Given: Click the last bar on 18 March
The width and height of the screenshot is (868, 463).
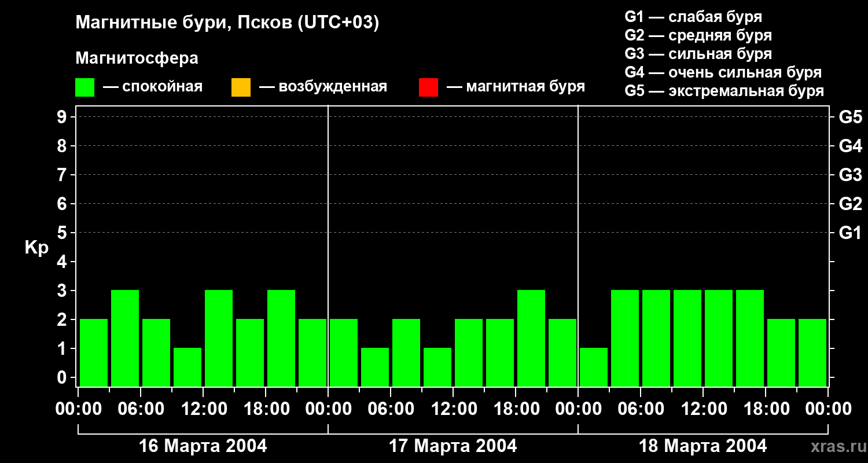Looking at the screenshot, I should (812, 352).
